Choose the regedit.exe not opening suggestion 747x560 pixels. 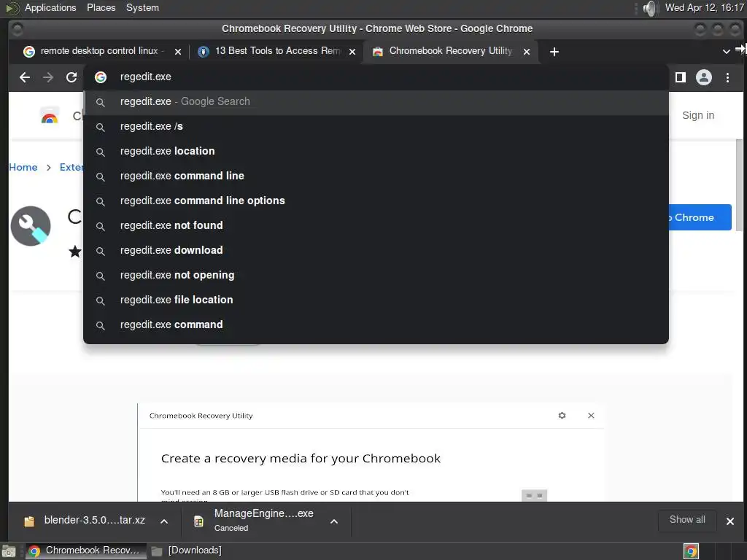click(x=376, y=275)
